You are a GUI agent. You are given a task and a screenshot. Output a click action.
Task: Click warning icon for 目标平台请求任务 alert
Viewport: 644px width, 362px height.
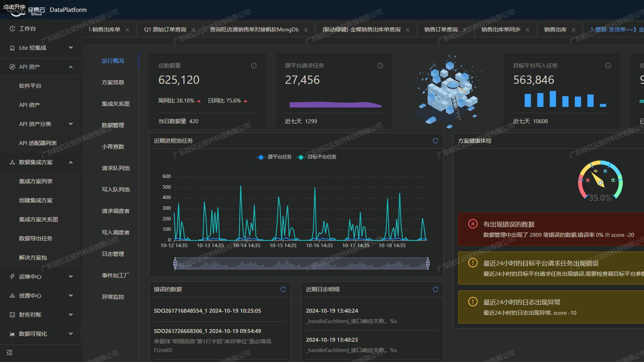coord(473,263)
